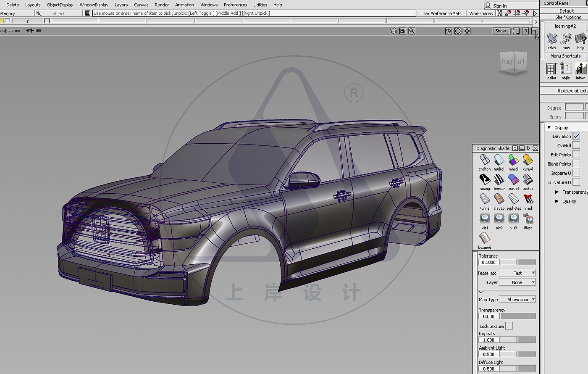Select the isoang diagnostic shade icon

485,180
